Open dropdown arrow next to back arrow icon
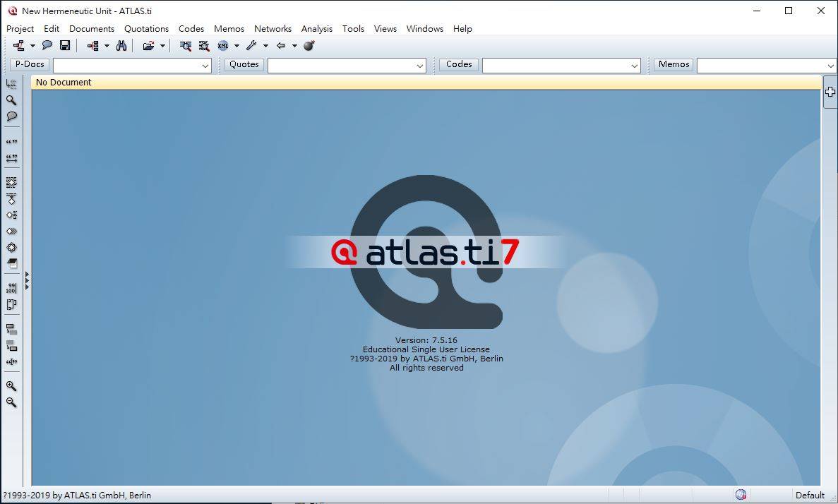 pos(294,46)
